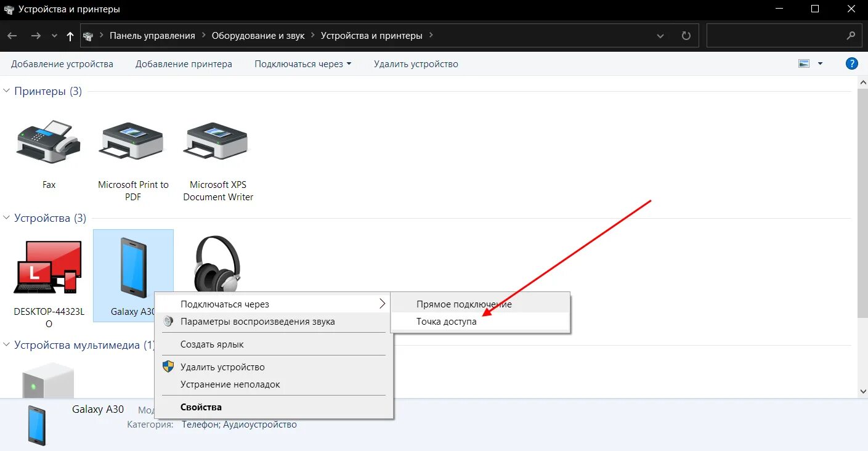Image resolution: width=868 pixels, height=451 pixels.
Task: Click 'Добавление принтера' toolbar button
Action: click(184, 64)
